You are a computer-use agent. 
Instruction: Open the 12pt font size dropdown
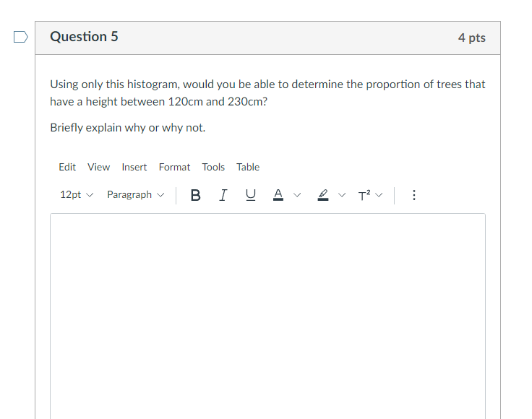(77, 195)
